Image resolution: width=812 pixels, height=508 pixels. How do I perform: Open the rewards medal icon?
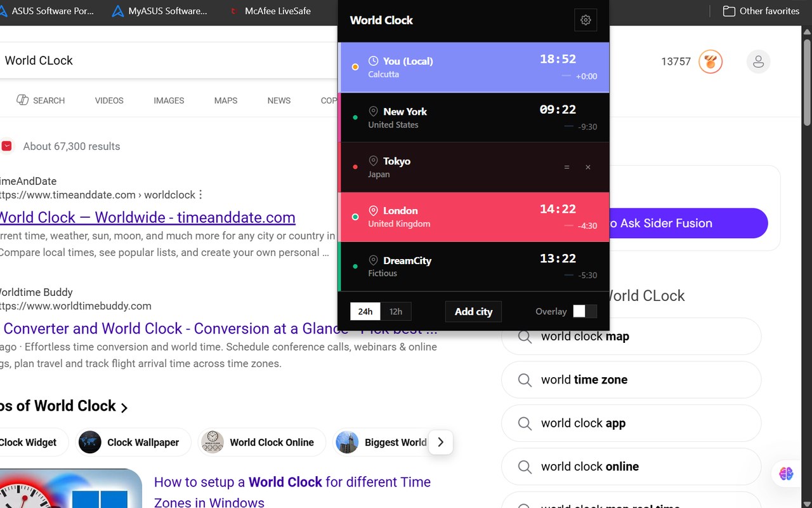pyautogui.click(x=710, y=62)
